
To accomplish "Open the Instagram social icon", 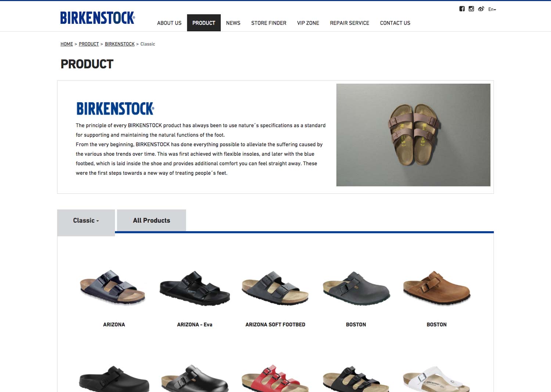I will 471,9.
